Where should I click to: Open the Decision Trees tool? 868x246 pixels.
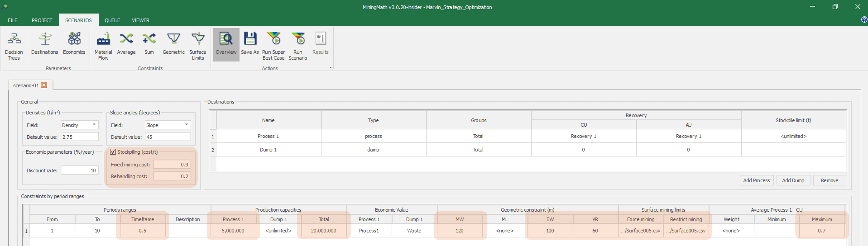point(14,45)
